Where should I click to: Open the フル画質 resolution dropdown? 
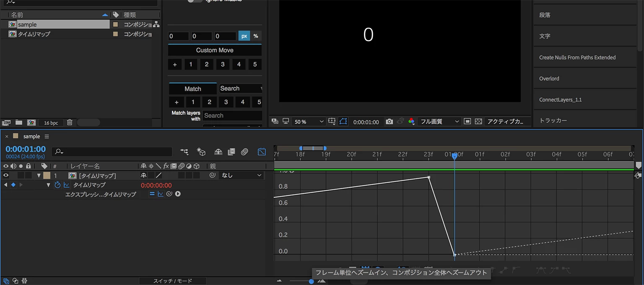coord(440,122)
